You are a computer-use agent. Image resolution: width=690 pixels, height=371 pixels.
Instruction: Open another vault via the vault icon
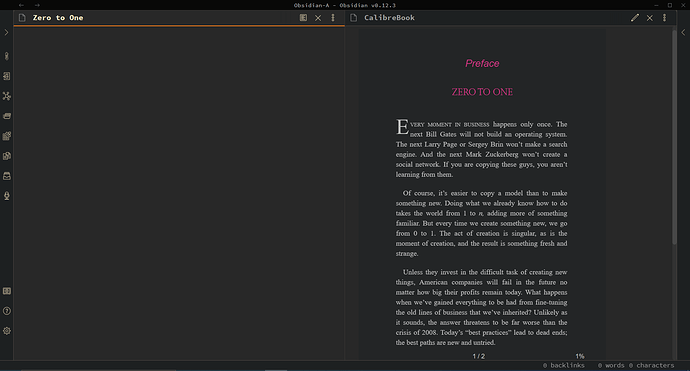click(7, 291)
